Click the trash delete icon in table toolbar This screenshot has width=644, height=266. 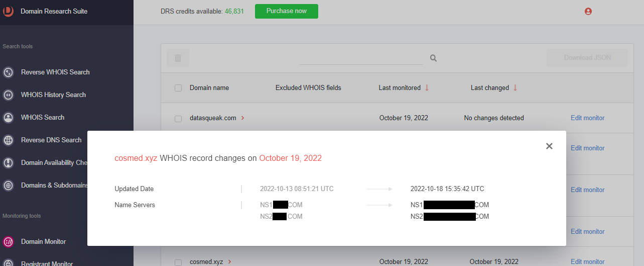point(178,58)
